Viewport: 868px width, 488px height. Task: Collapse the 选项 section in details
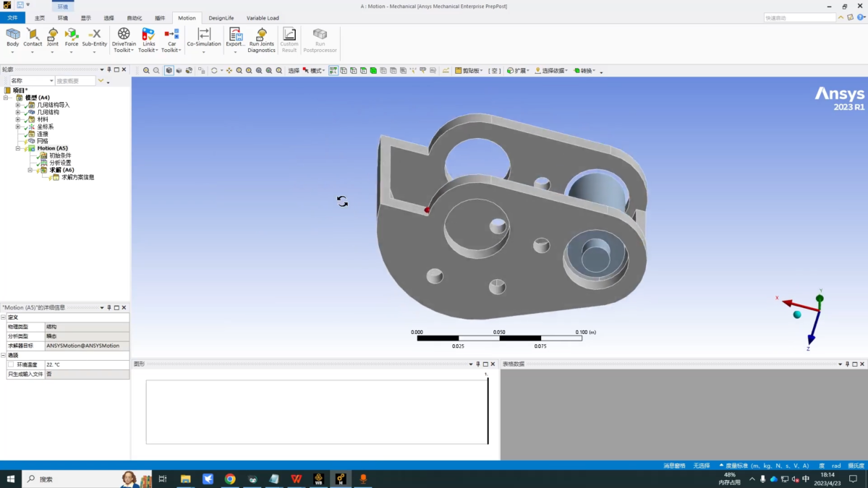[x=3, y=356]
